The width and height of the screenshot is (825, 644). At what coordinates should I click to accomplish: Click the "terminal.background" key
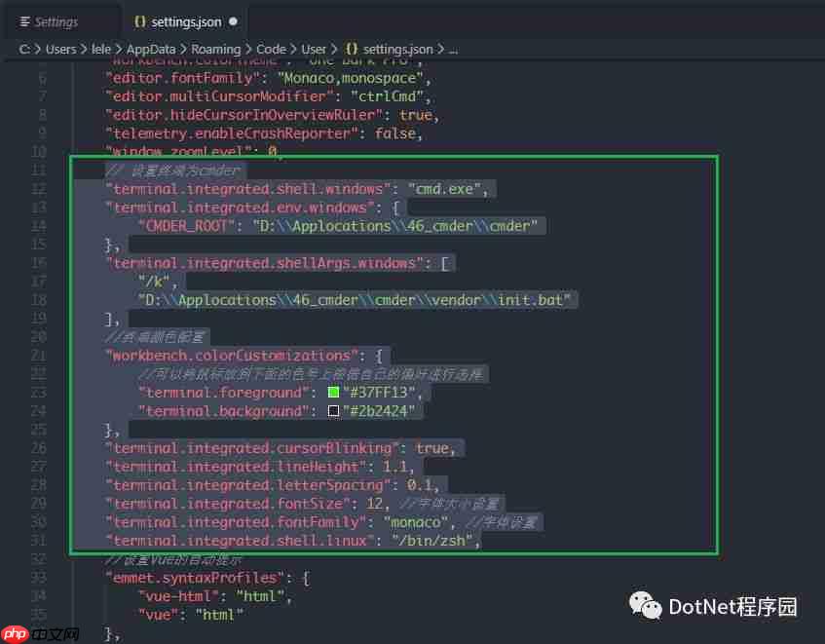[224, 411]
